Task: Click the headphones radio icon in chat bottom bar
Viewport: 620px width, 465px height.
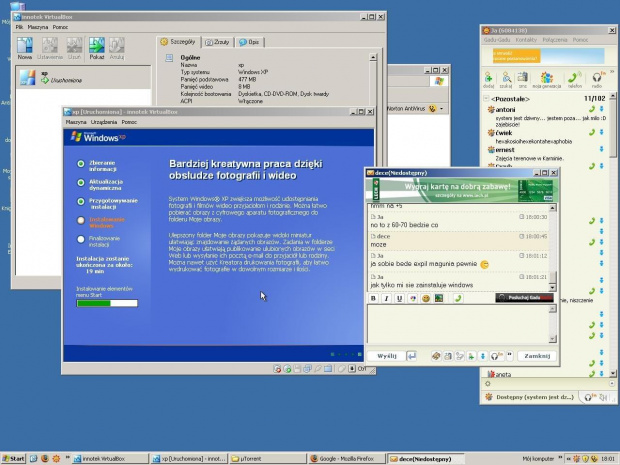Action: (495, 356)
